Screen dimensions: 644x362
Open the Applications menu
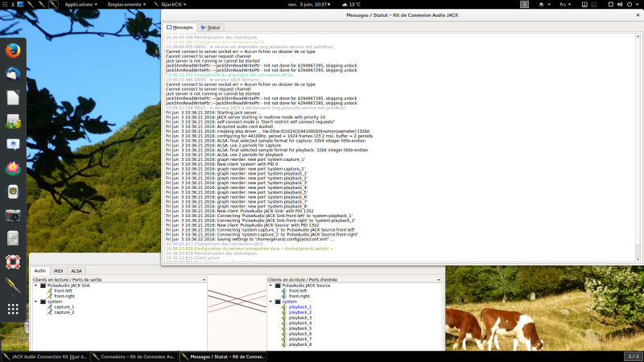tap(79, 4)
